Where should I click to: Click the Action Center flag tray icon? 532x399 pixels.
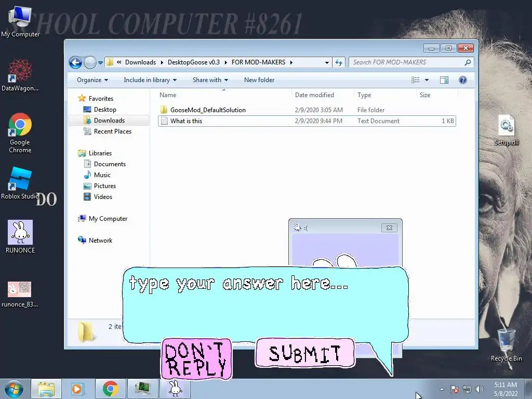[x=455, y=389]
